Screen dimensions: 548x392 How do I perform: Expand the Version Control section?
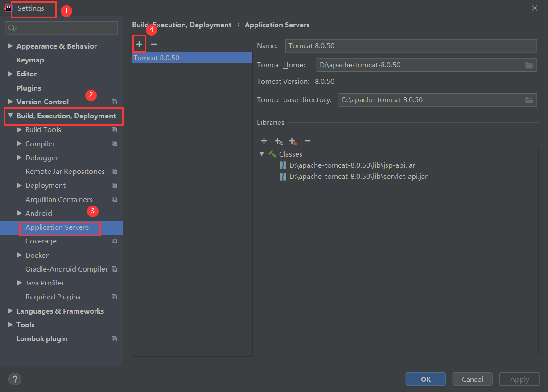click(x=10, y=102)
